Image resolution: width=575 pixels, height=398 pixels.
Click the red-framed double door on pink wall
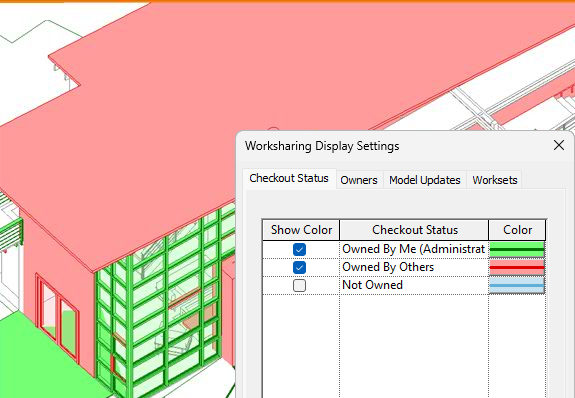pyautogui.click(x=58, y=317)
